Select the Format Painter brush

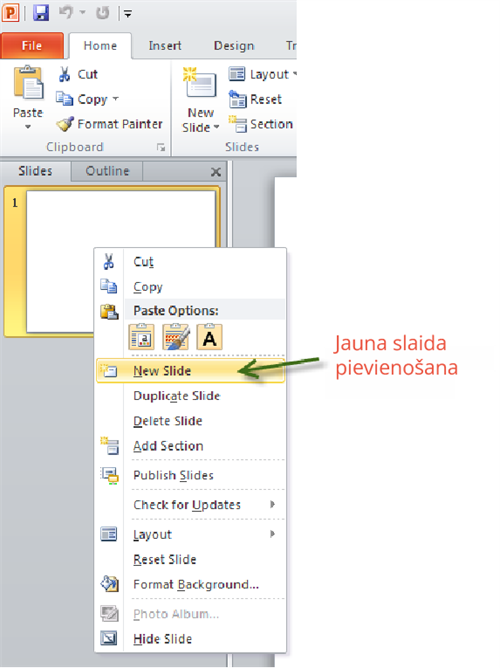tap(109, 124)
